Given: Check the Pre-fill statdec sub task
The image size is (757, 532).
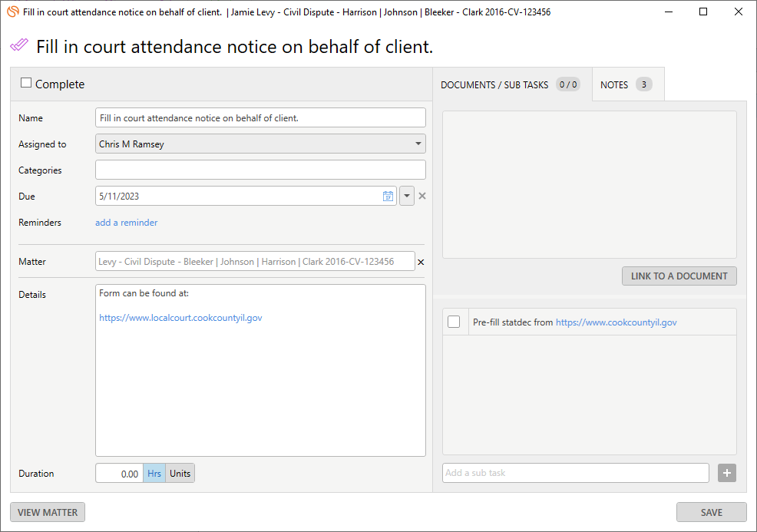Looking at the screenshot, I should (454, 322).
